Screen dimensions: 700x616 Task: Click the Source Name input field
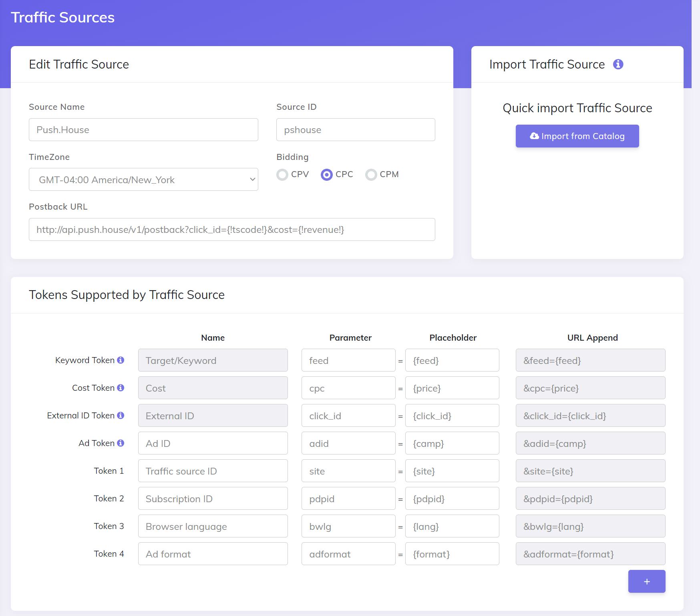pyautogui.click(x=143, y=130)
